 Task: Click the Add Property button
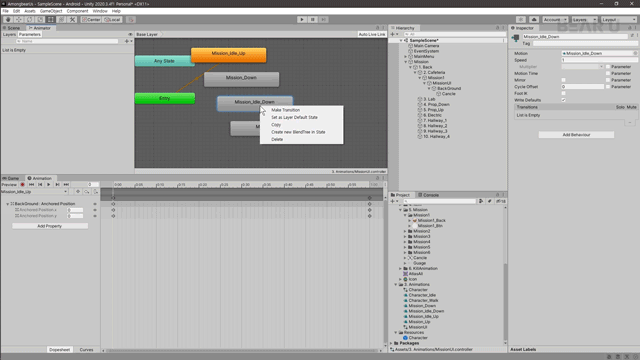(49, 226)
